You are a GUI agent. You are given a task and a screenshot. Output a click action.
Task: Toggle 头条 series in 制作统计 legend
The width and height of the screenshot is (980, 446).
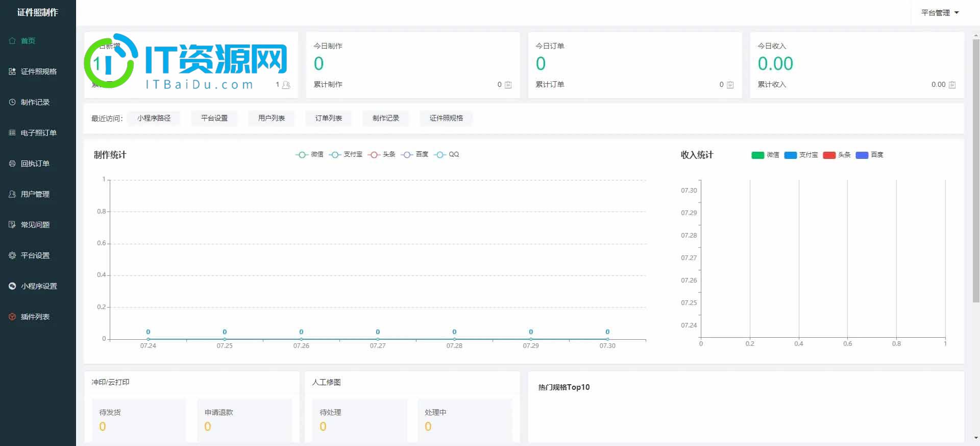[x=381, y=154]
